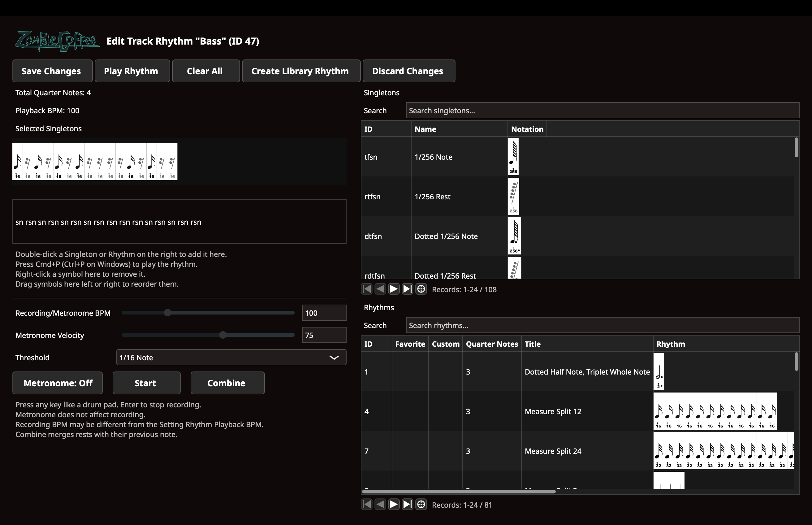Adjust the Recording/Metronome BPM slider

(x=208, y=313)
